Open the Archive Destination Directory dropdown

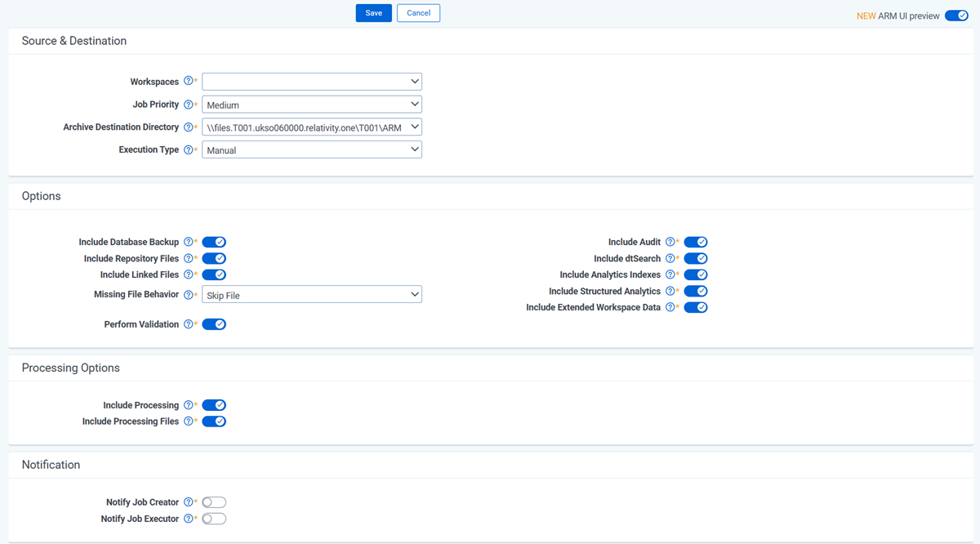312,127
